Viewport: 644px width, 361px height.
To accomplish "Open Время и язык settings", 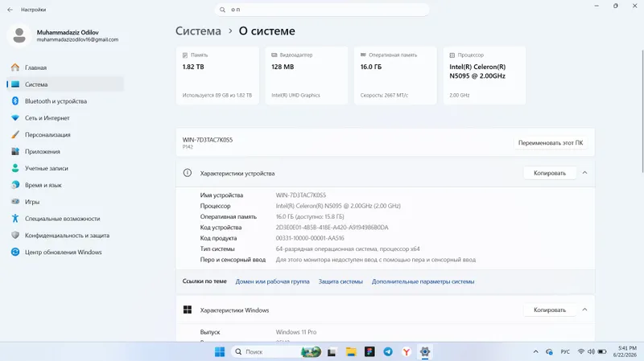I will [x=65, y=185].
